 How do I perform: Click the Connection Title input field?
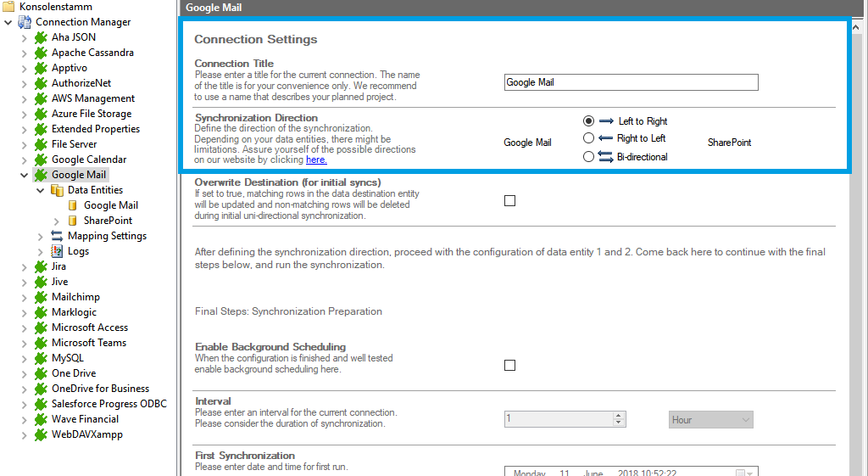pos(631,82)
